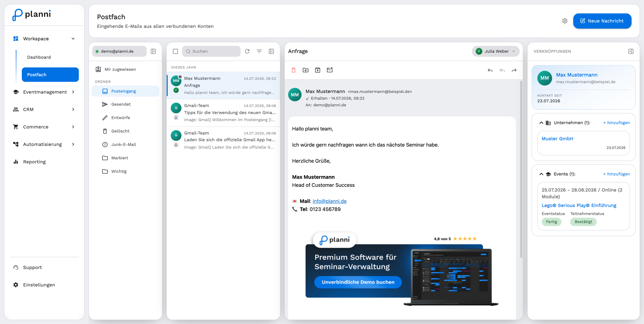Open the Muster GmbH company link

click(x=557, y=139)
